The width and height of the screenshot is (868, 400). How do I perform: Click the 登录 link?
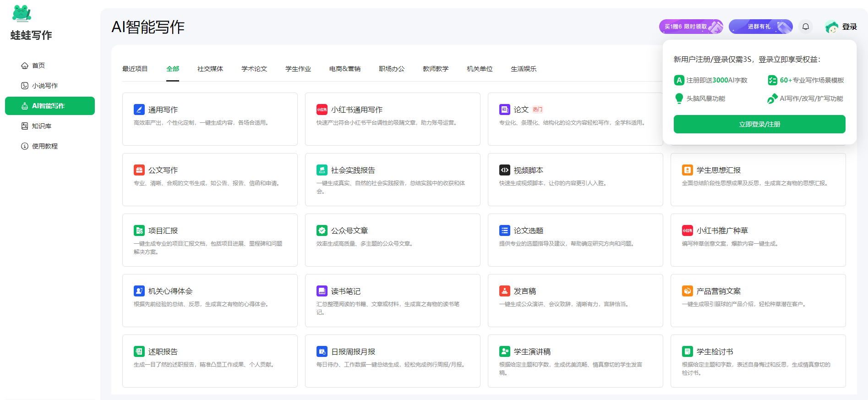point(849,27)
